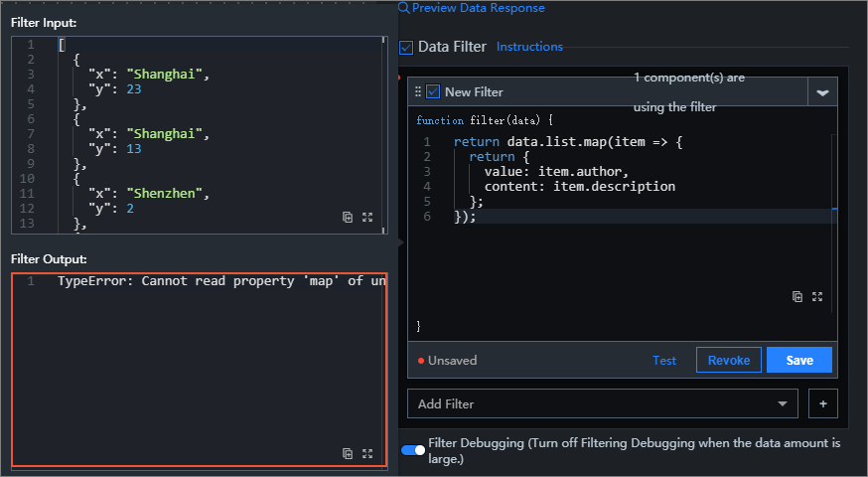Edit the New Filter name field
This screenshot has height=477, width=868.
[x=475, y=92]
